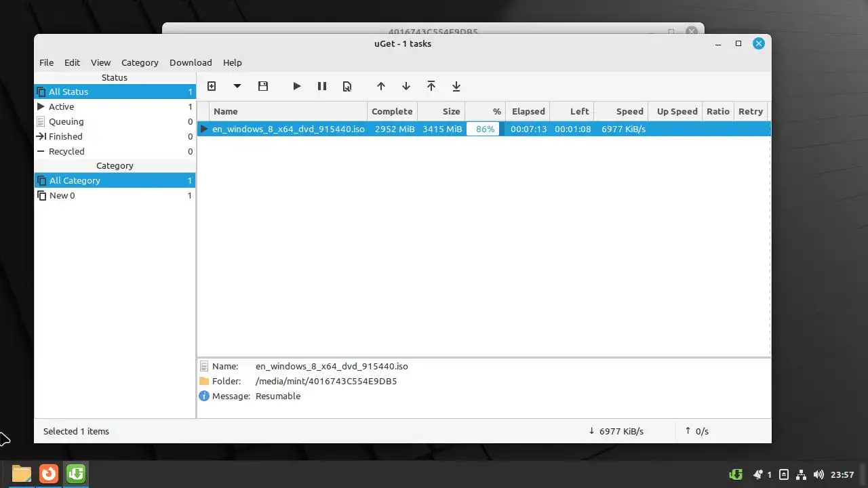
Task: Move download to bottom icon
Action: [x=456, y=86]
